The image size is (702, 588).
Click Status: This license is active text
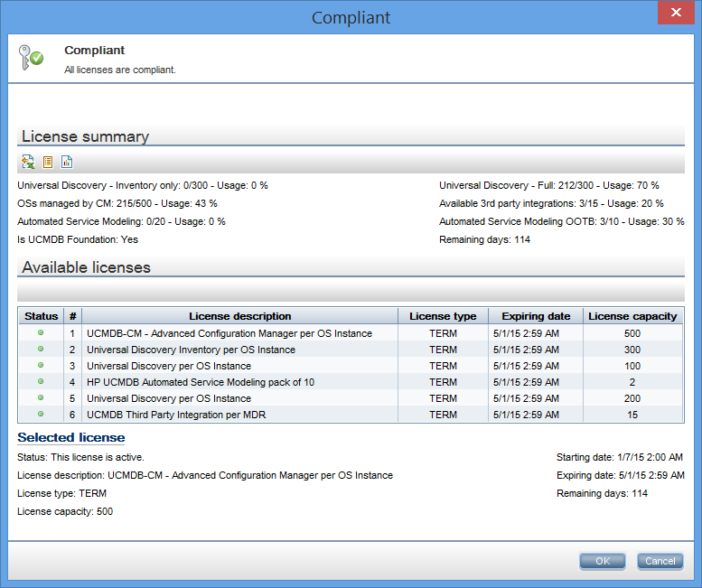80,457
